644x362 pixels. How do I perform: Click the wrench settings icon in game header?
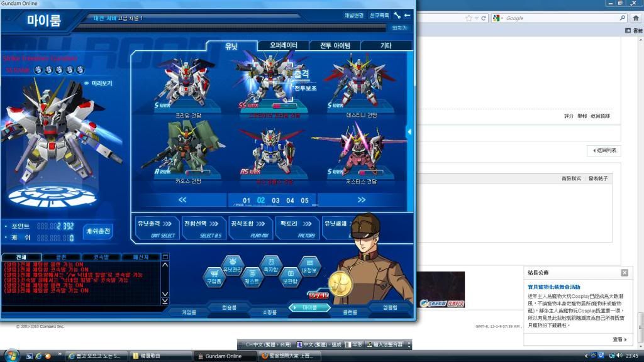(397, 15)
